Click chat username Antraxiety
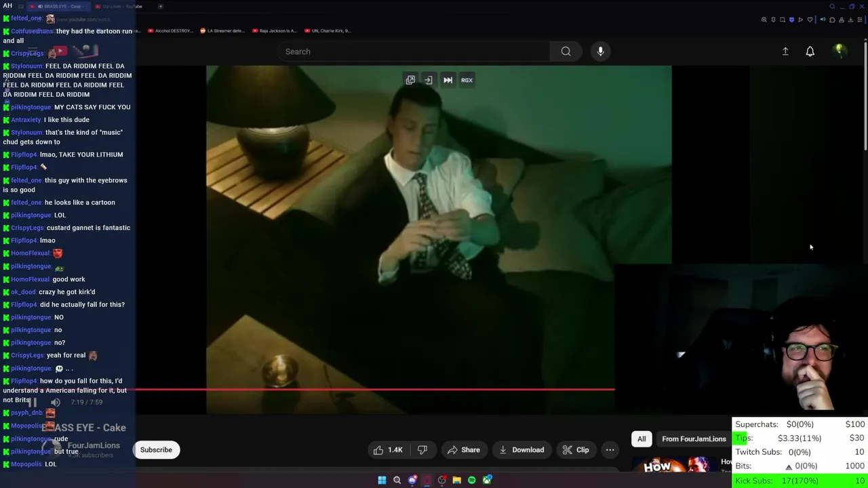This screenshot has width=868, height=488. click(26, 120)
